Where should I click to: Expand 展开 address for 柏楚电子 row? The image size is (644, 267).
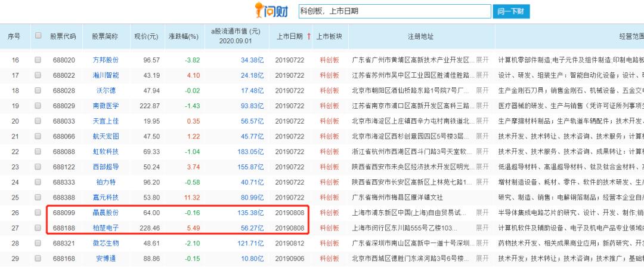point(482,228)
